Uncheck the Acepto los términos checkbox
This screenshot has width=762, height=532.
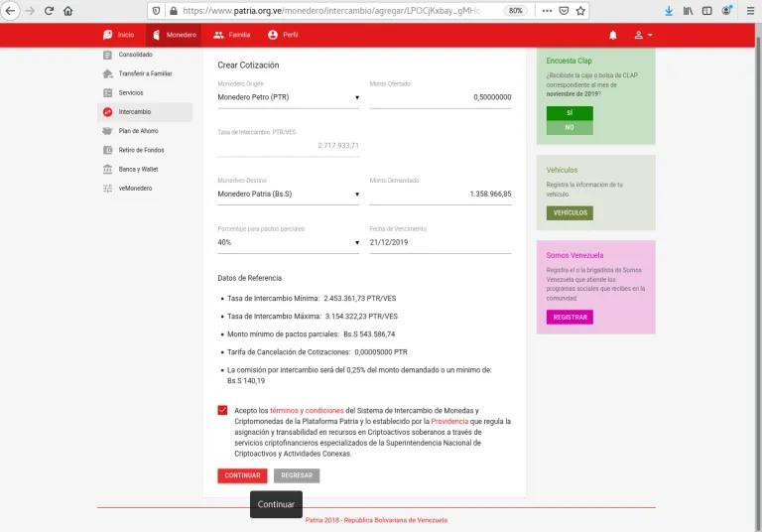tap(222, 411)
